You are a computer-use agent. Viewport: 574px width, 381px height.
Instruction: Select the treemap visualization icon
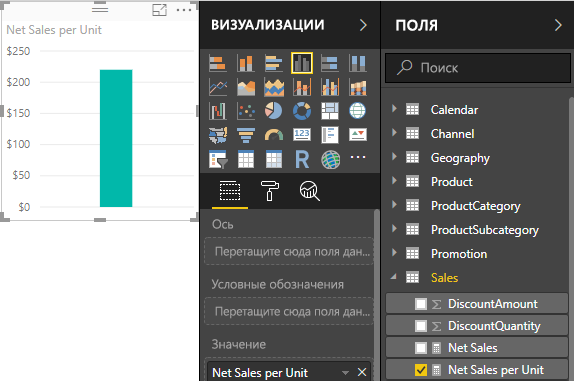tap(329, 111)
